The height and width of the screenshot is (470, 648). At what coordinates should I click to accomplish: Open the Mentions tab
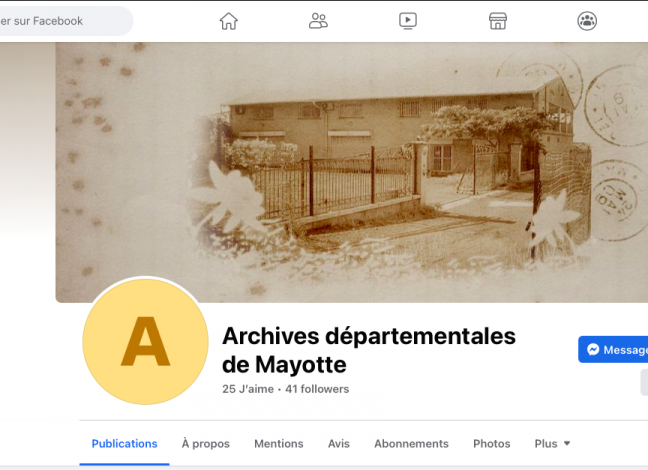tap(279, 444)
